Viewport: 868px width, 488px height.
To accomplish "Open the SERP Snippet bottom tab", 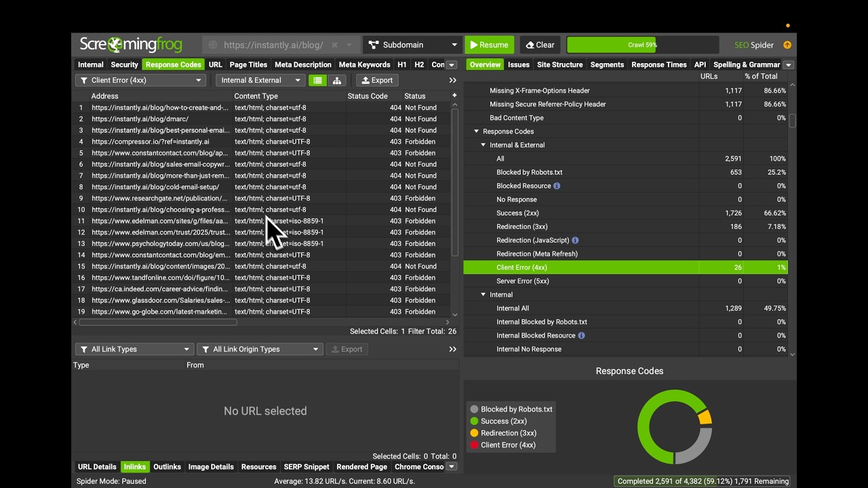I will (x=307, y=467).
